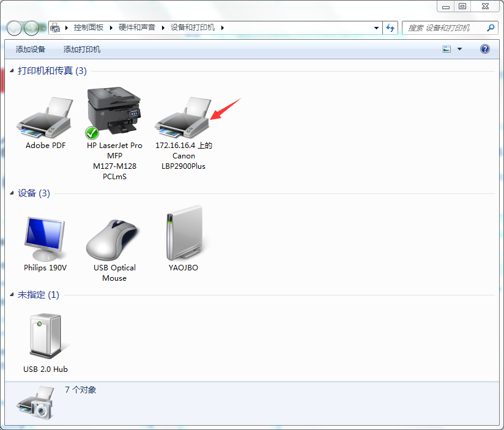
Task: Close the devices and printers window
Action: (x=485, y=7)
